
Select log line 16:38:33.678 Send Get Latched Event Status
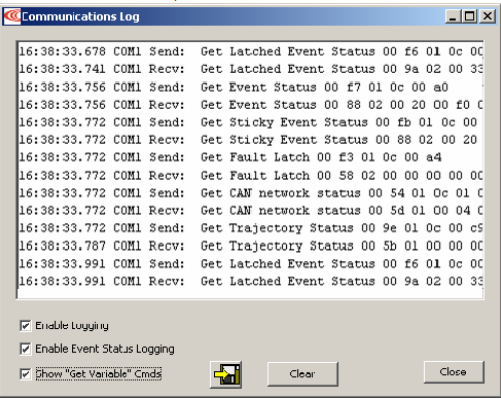[251, 52]
